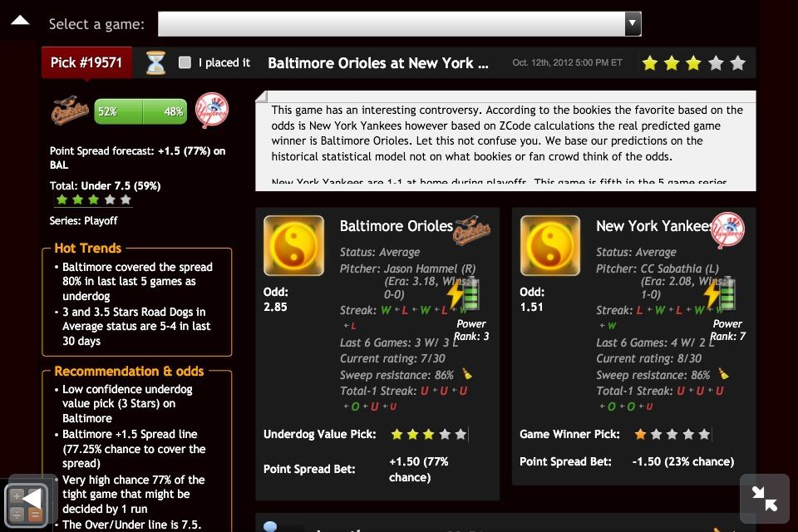Open the Select a game dropdown

tap(400, 24)
